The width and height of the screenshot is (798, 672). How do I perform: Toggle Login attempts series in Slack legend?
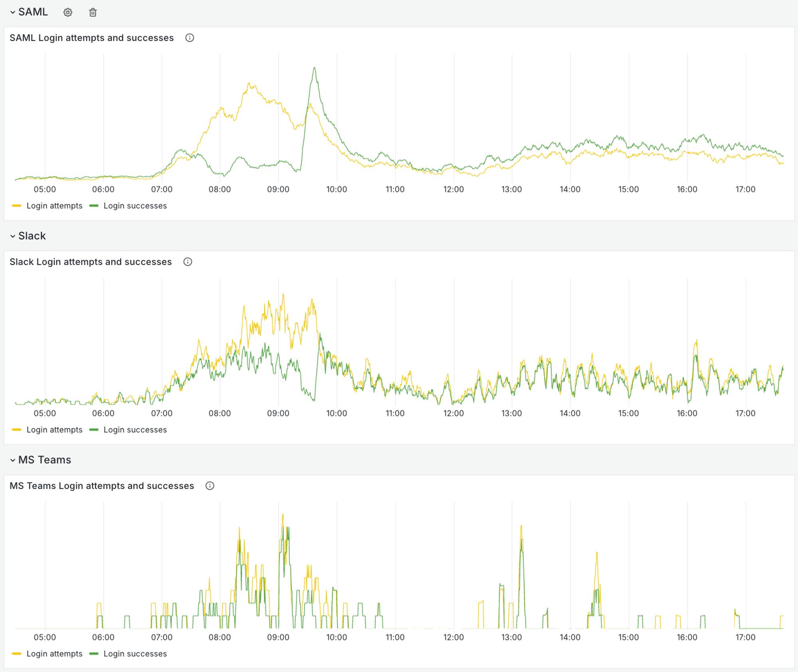coord(54,430)
